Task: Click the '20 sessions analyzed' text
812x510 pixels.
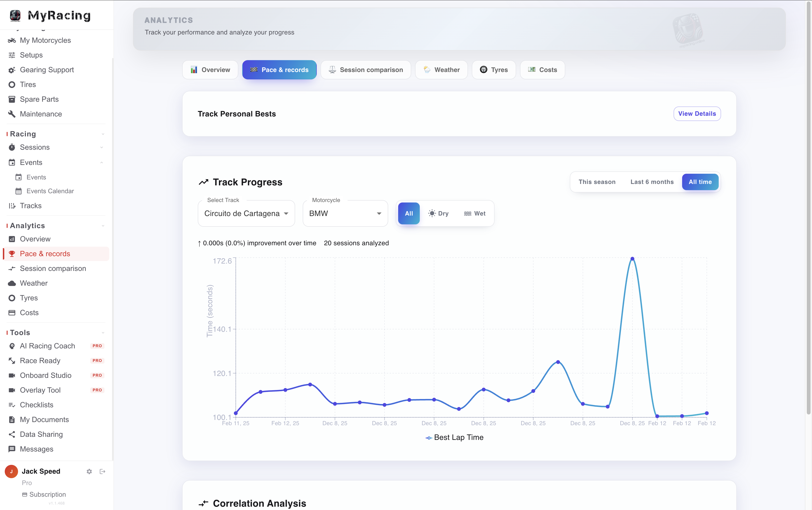Action: [356, 243]
